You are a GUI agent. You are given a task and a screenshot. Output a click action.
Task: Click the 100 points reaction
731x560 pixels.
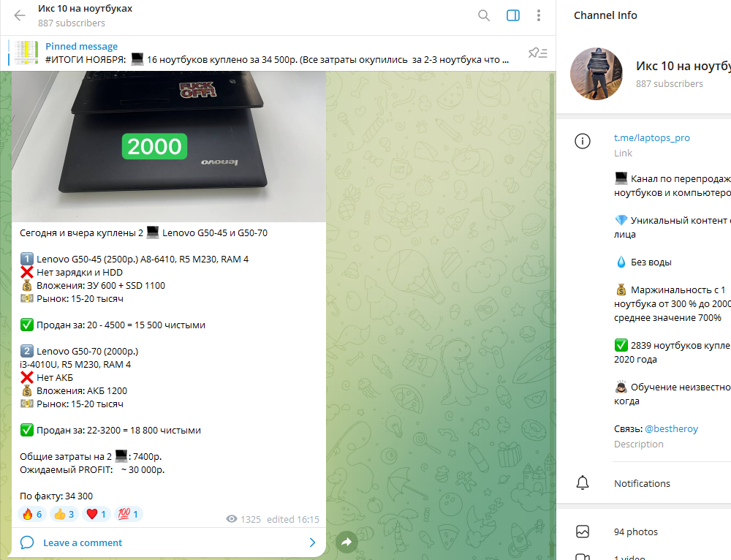(128, 514)
